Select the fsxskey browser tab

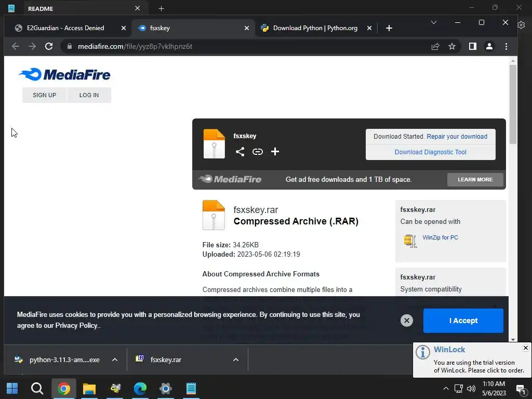pyautogui.click(x=192, y=28)
